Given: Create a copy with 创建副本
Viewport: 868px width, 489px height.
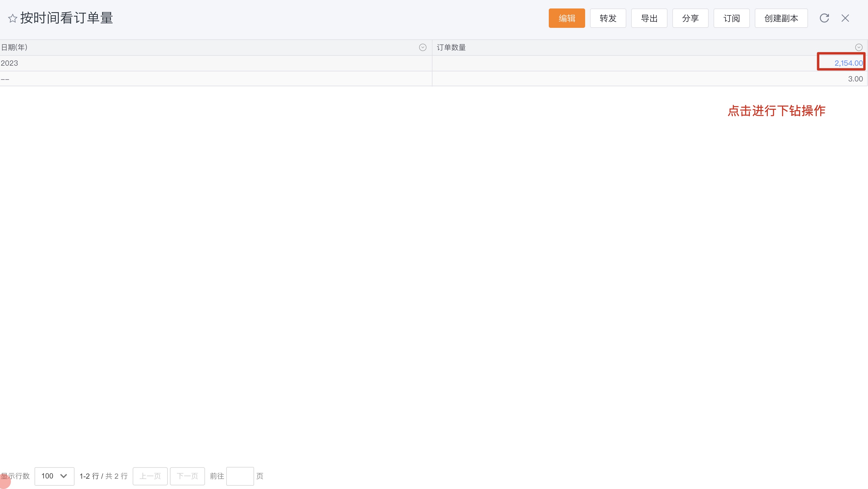Looking at the screenshot, I should [781, 18].
